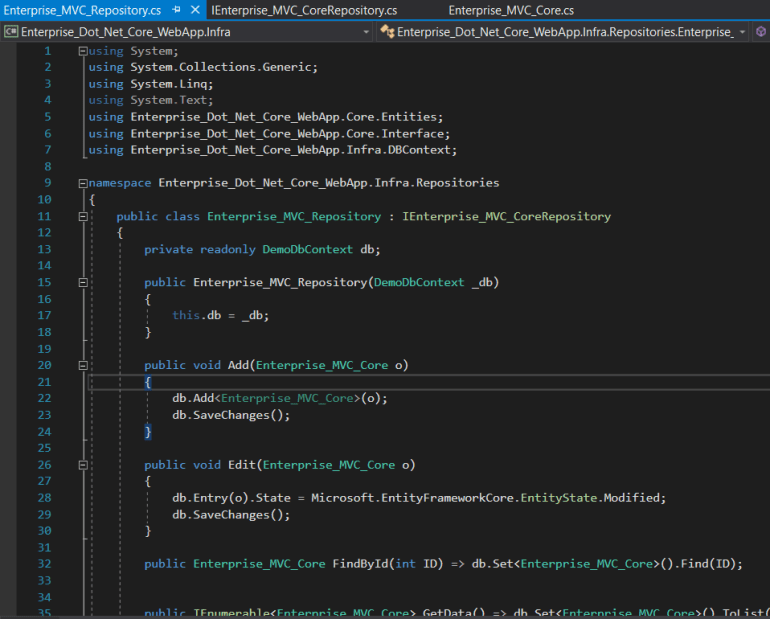Image resolution: width=770 pixels, height=619 pixels.
Task: Click the constructor parameter _db on line 15
Action: (x=482, y=282)
